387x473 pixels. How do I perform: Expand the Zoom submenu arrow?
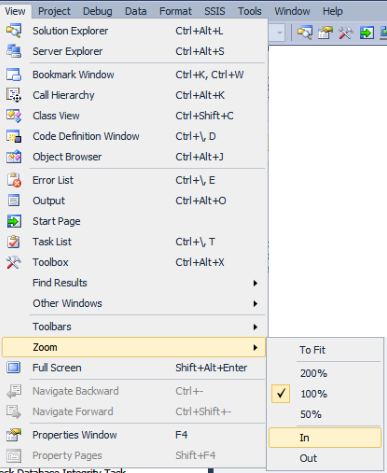point(255,348)
